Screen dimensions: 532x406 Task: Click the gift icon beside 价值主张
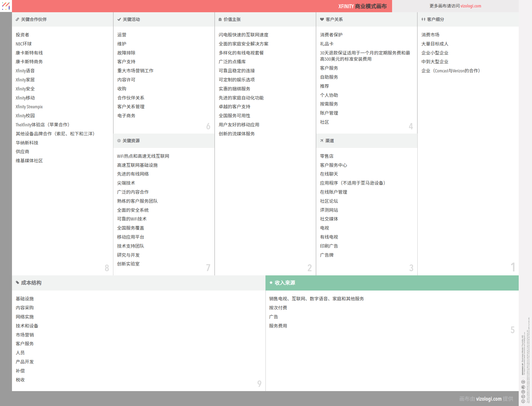click(x=220, y=19)
